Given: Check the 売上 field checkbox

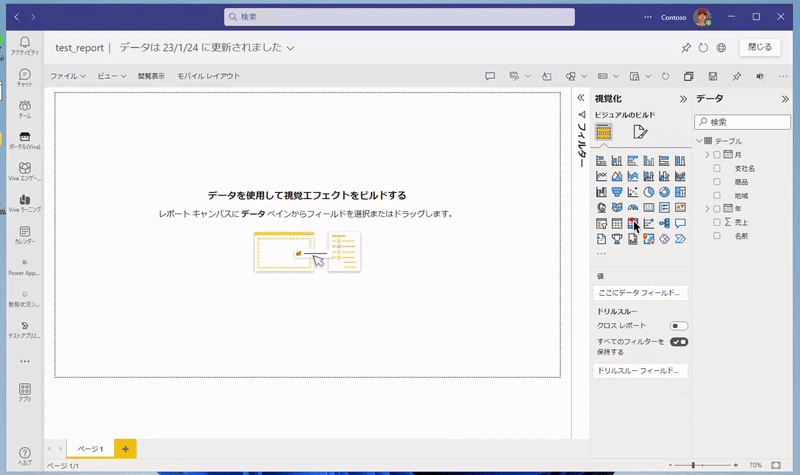Looking at the screenshot, I should (717, 222).
